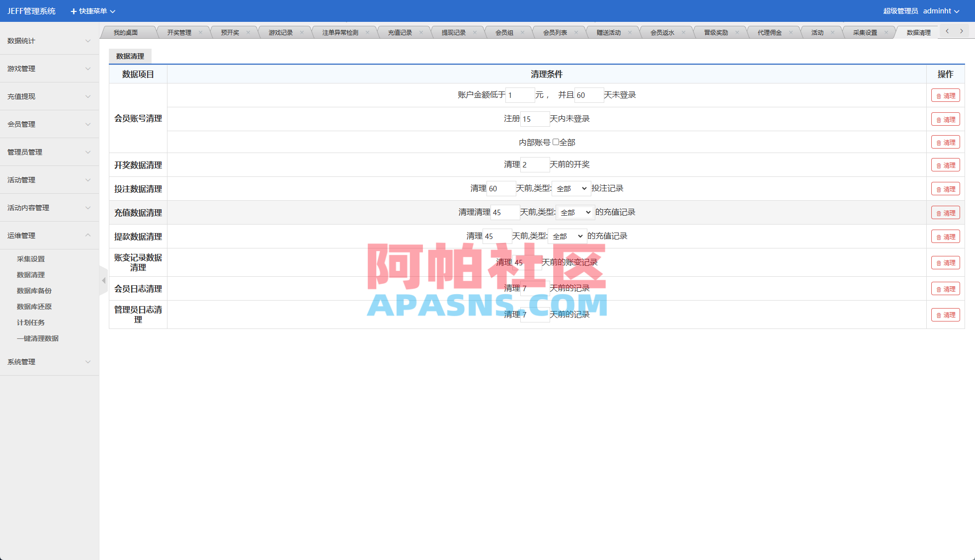Expand the 系统管理 sidebar menu
The width and height of the screenshot is (975, 560).
49,362
